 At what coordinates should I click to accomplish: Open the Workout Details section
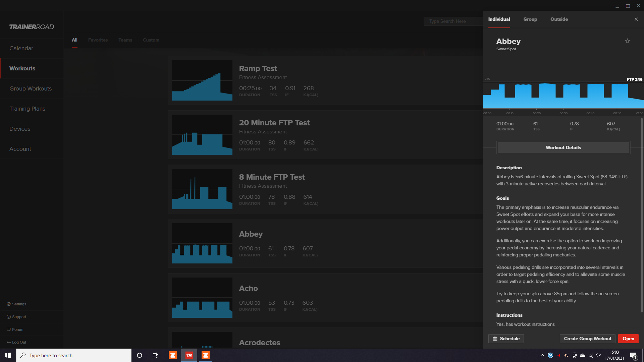[563, 147]
